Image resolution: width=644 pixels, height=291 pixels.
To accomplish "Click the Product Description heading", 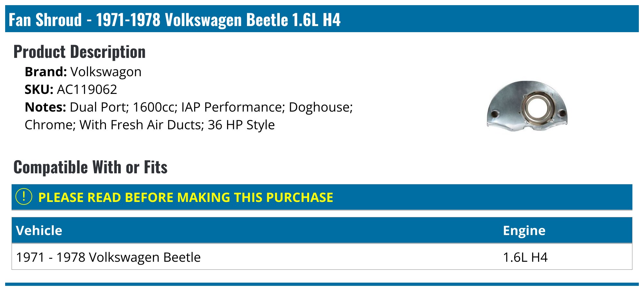I will point(80,52).
